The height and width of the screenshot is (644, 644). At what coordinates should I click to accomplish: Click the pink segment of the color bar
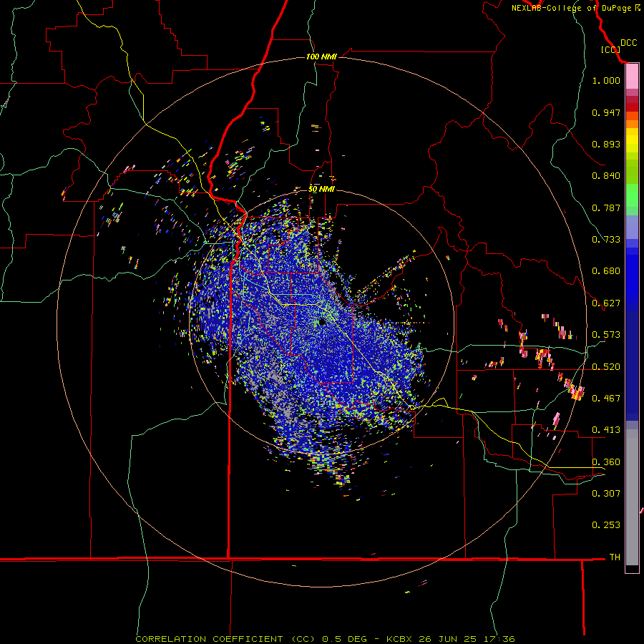tap(632, 77)
